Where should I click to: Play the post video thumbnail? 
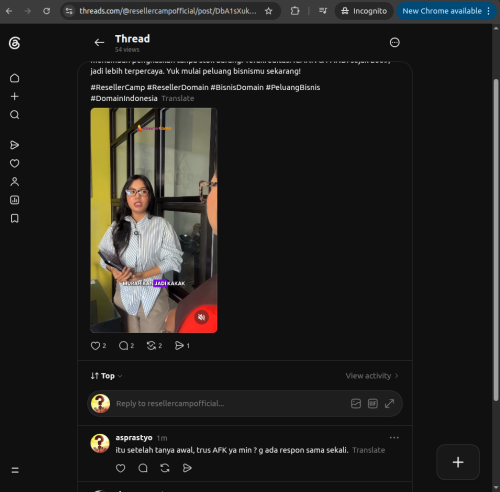click(x=154, y=220)
